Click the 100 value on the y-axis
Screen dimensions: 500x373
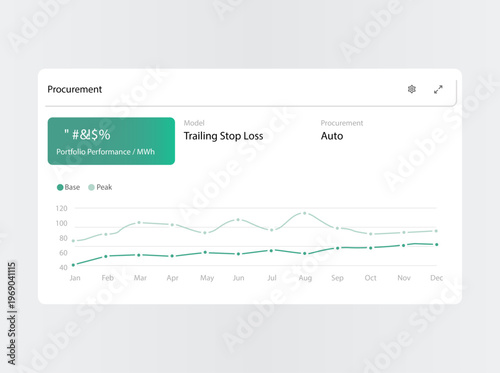coord(61,223)
